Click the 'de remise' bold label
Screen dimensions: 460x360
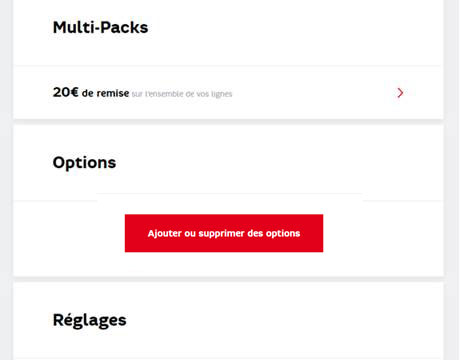point(105,93)
